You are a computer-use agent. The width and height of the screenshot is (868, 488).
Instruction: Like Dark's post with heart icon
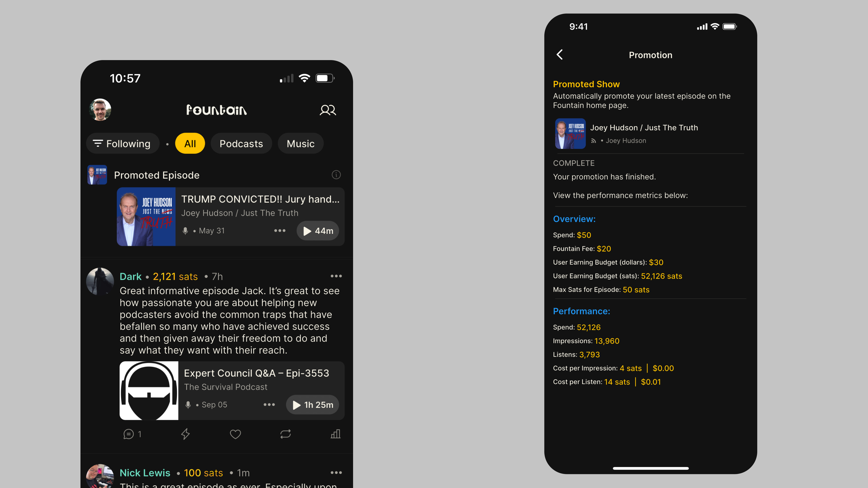[x=235, y=434]
